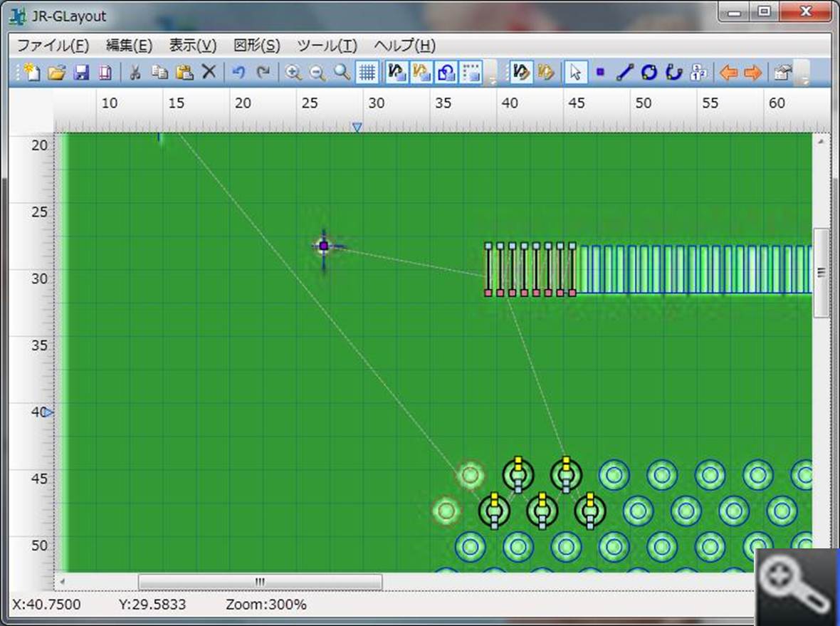The width and height of the screenshot is (840, 626).
Task: Save the layout with the floppy icon
Action: pos(81,72)
